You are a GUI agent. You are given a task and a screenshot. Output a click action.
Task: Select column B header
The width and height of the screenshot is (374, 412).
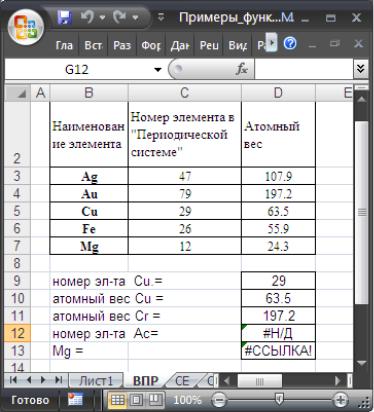89,93
